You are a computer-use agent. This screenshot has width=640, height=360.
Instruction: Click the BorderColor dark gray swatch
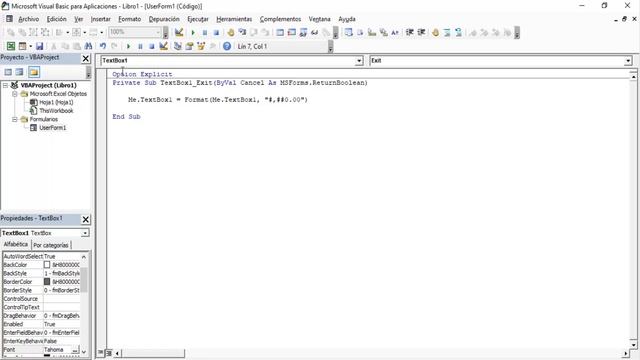[47, 282]
